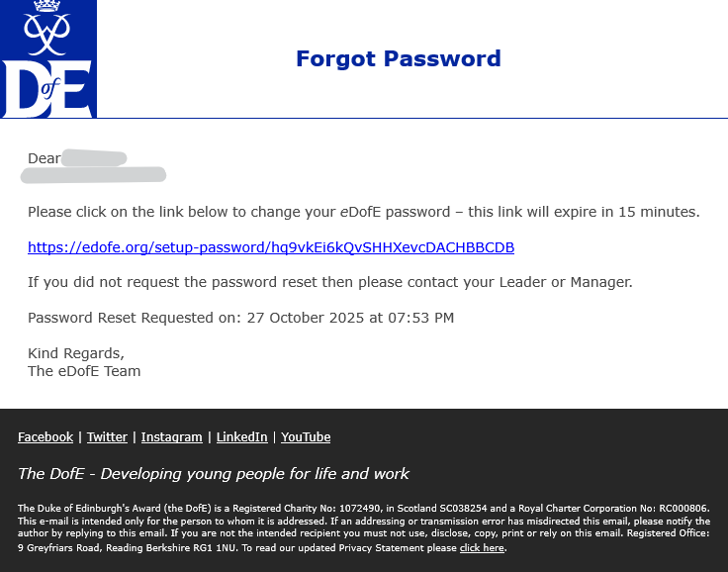Click the Privacy Statement 'click here' link
The image size is (728, 572).
click(482, 548)
